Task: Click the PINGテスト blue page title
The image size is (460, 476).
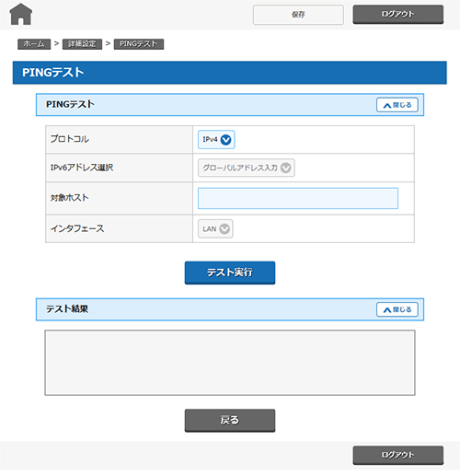Action: point(52,73)
